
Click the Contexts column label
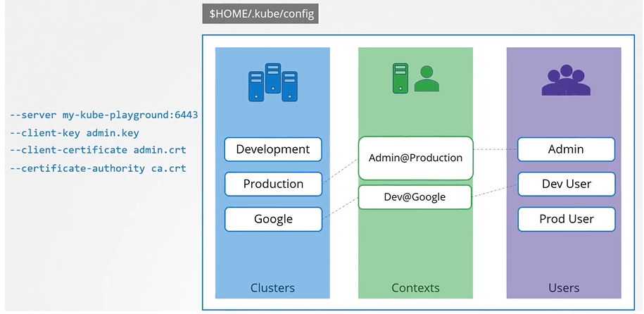[x=415, y=287]
